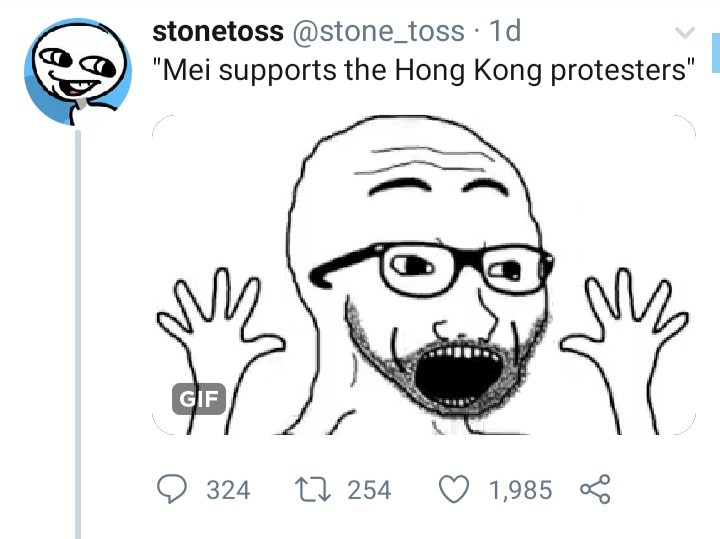View the 1,985 likes count
720x539 pixels.
(x=520, y=490)
